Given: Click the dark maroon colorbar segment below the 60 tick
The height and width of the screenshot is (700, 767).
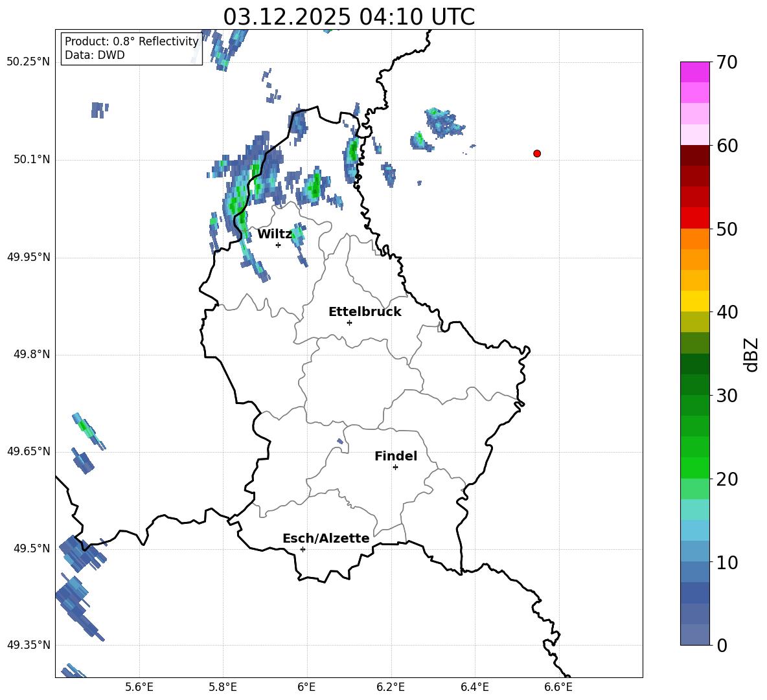Looking at the screenshot, I should [x=694, y=155].
